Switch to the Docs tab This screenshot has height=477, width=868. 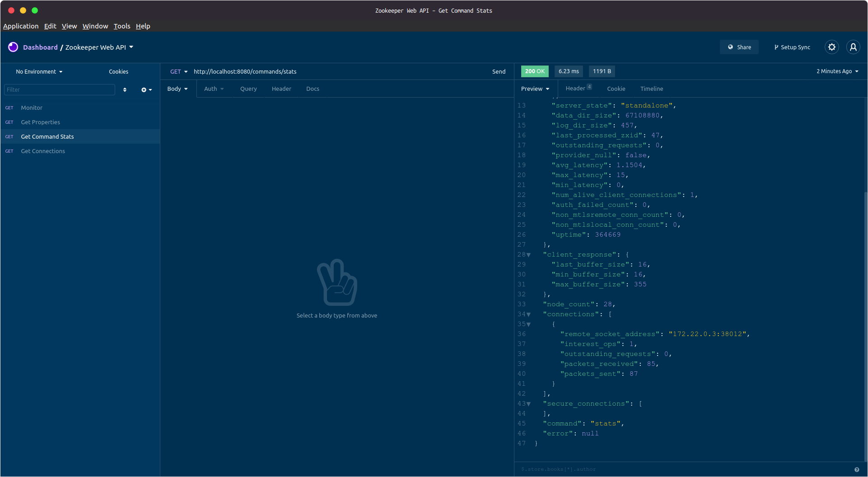(x=313, y=89)
